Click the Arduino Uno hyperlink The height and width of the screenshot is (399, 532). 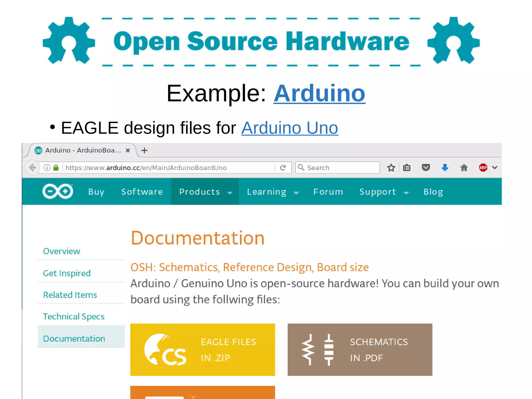pyautogui.click(x=290, y=128)
